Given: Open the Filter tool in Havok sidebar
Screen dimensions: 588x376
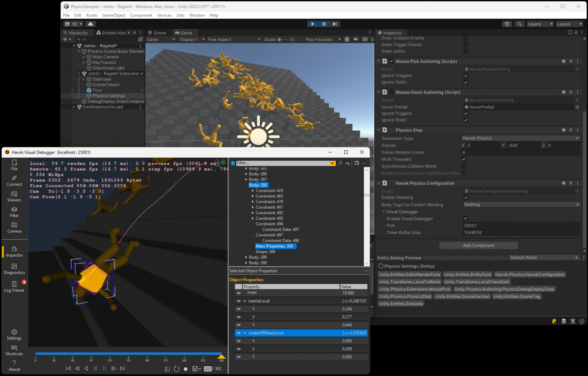Looking at the screenshot, I should [14, 212].
